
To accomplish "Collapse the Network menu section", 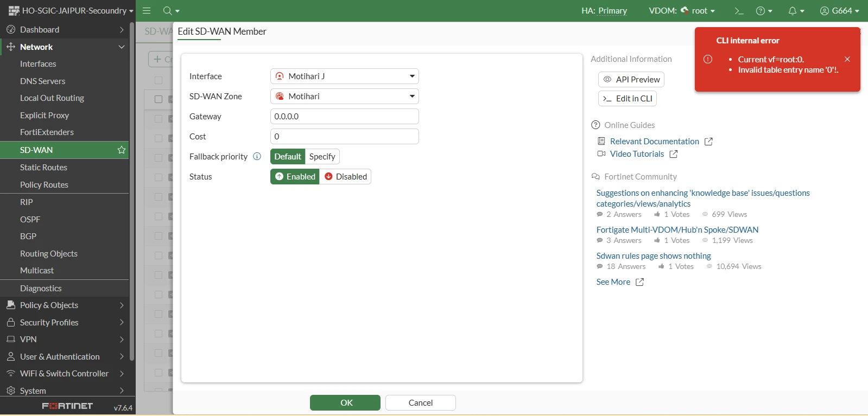I will 65,47.
